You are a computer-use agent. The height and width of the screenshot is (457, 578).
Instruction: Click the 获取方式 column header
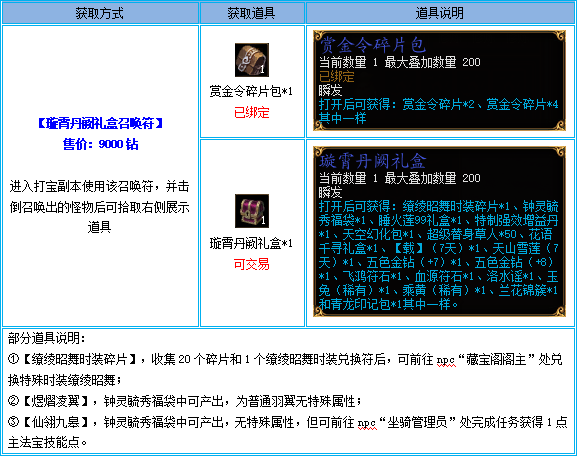[x=100, y=13]
